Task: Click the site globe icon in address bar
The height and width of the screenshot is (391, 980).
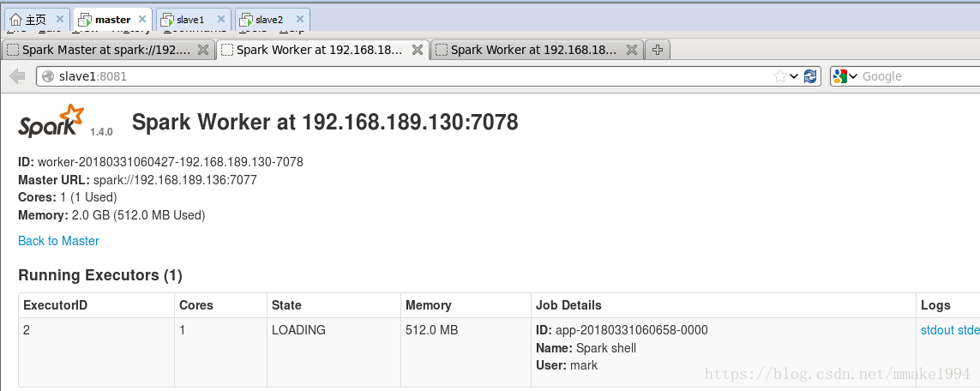Action: [x=48, y=76]
